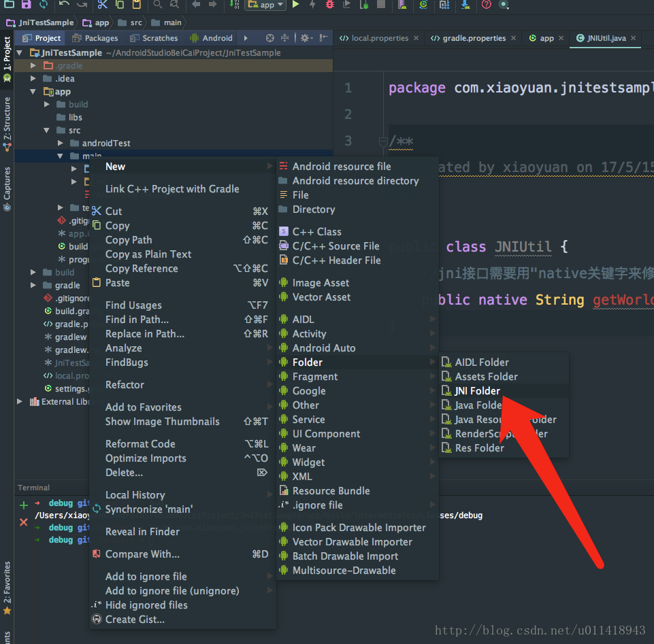
Task: Click the src breadcrumb in navigation bar
Action: [130, 23]
